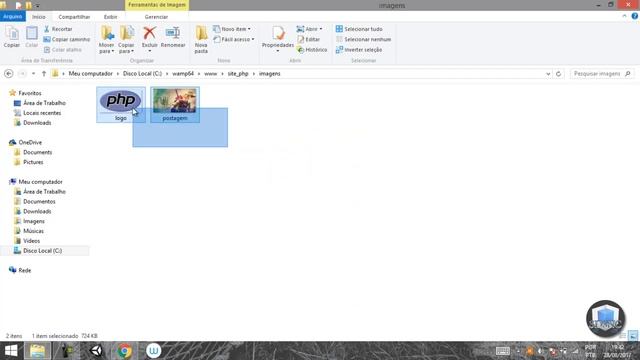Click the red Excluir icon
The image size is (640, 360).
pyautogui.click(x=149, y=33)
